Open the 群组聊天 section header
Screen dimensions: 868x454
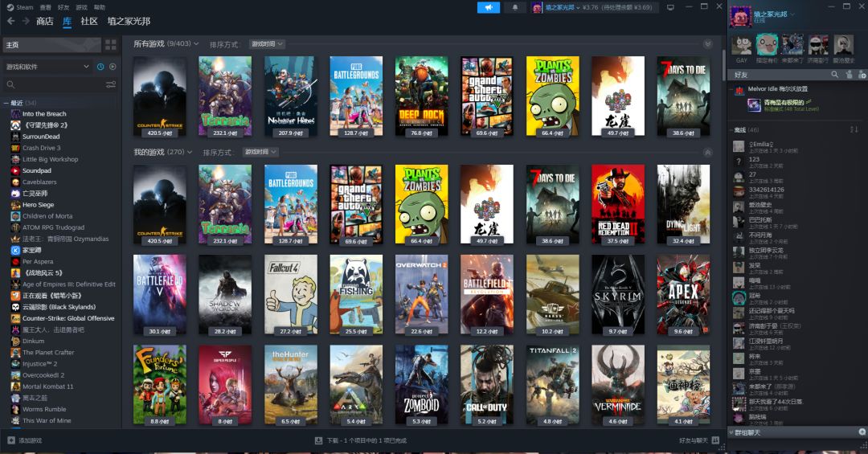pyautogui.click(x=797, y=432)
